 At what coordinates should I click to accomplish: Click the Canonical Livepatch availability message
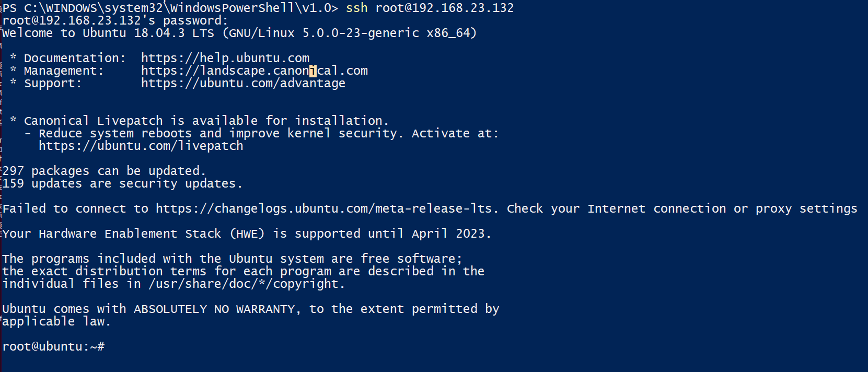206,121
